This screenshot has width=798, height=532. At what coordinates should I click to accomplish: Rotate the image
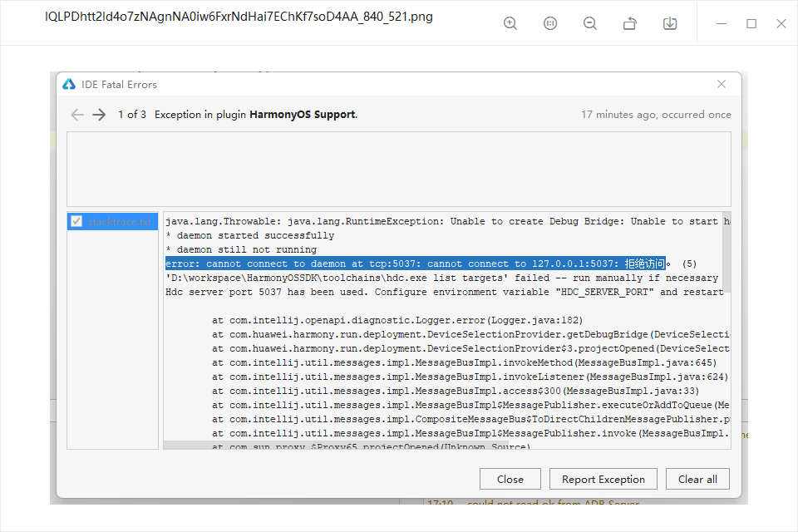point(630,23)
